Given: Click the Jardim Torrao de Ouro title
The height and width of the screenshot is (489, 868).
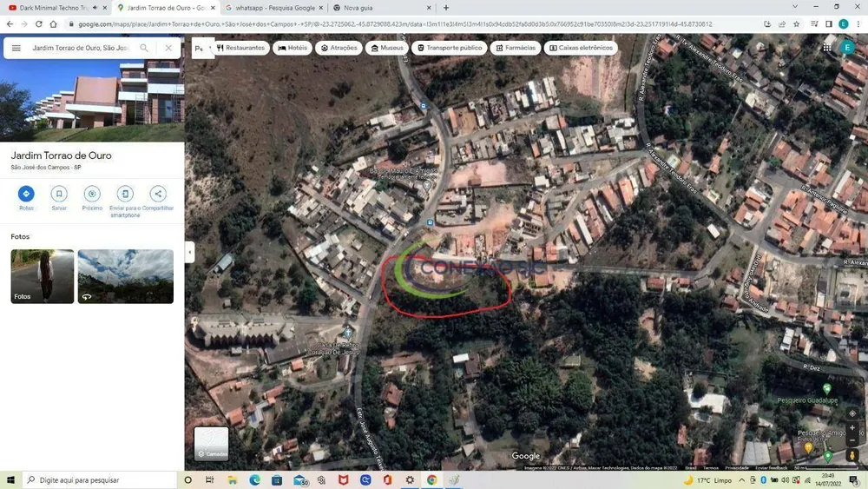Looking at the screenshot, I should (61, 155).
